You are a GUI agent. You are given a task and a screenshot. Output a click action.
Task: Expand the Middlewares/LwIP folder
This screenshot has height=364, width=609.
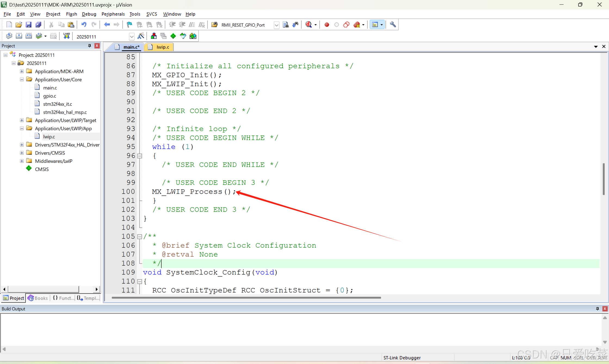(x=21, y=161)
